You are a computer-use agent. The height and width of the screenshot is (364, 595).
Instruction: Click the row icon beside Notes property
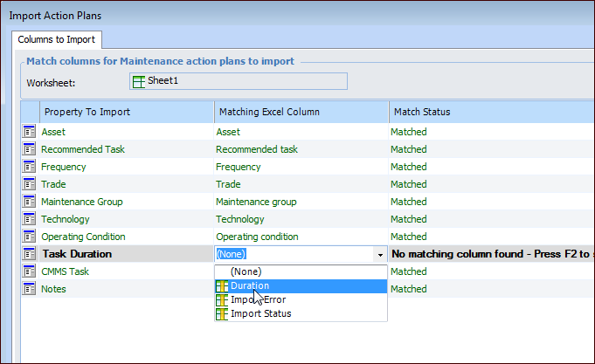[x=30, y=289]
